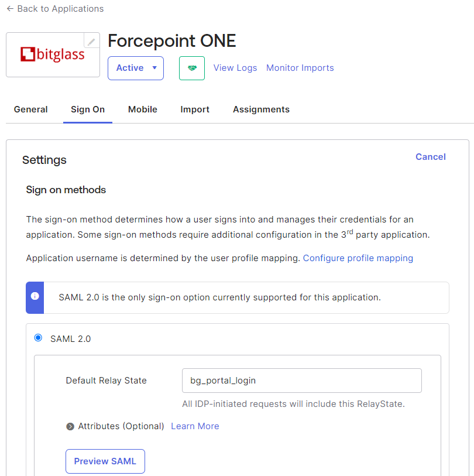Image resolution: width=474 pixels, height=476 pixels.
Task: Click the blue info icon on the SAML notice
Action: [35, 297]
